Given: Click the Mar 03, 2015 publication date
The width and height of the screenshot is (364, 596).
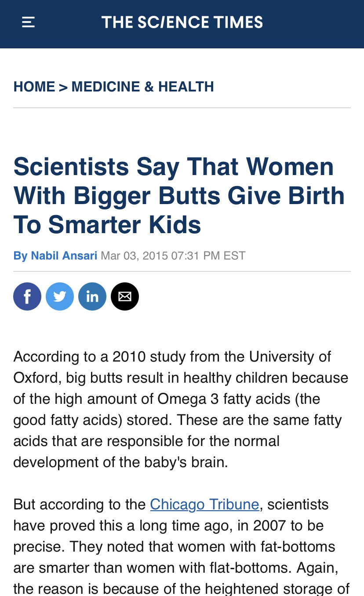Looking at the screenshot, I should click(x=135, y=256).
